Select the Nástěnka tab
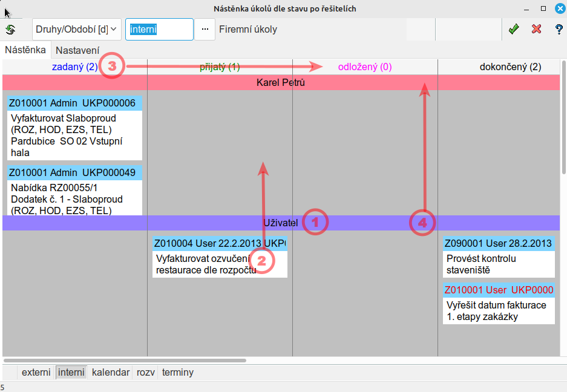The width and height of the screenshot is (567, 392). (x=25, y=50)
